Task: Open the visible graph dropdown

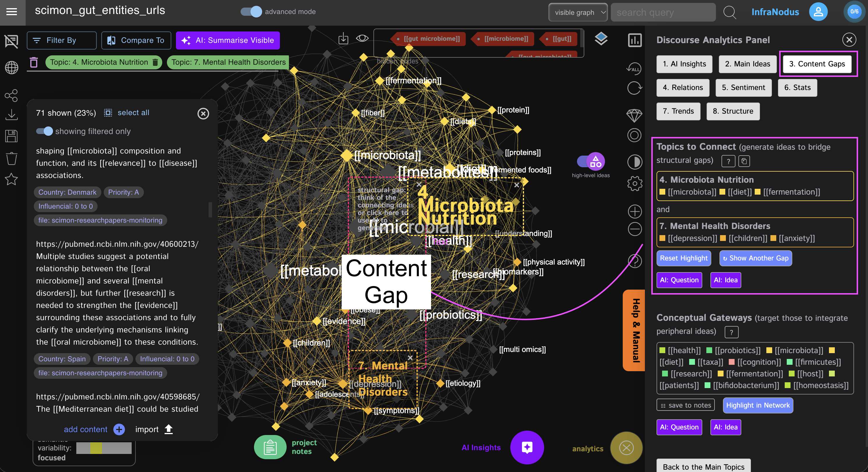Action: click(578, 13)
